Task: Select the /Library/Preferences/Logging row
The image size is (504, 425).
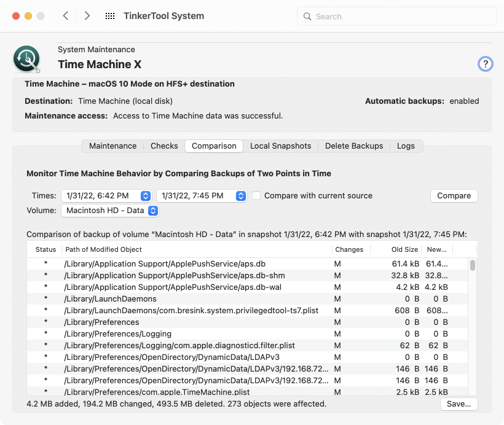Action: coord(247,333)
